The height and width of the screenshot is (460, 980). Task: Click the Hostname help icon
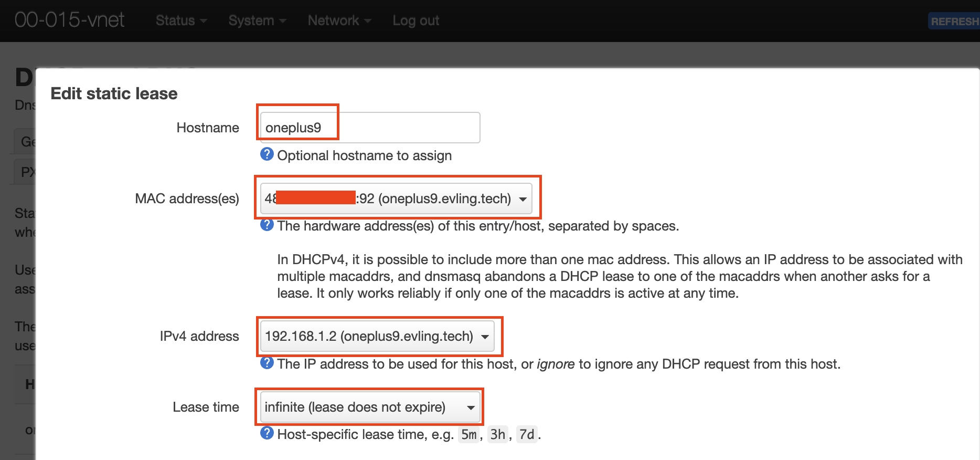pyautogui.click(x=267, y=154)
